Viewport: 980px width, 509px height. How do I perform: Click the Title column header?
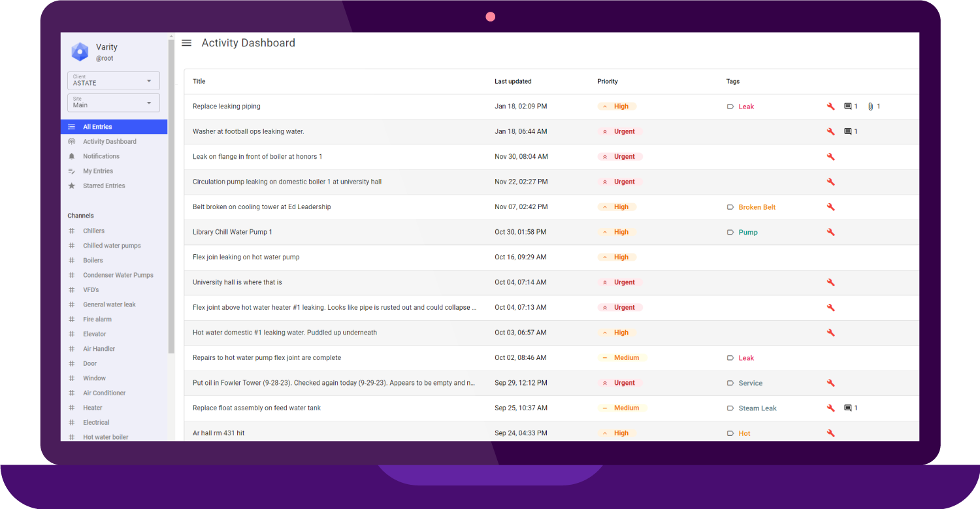[x=199, y=82]
